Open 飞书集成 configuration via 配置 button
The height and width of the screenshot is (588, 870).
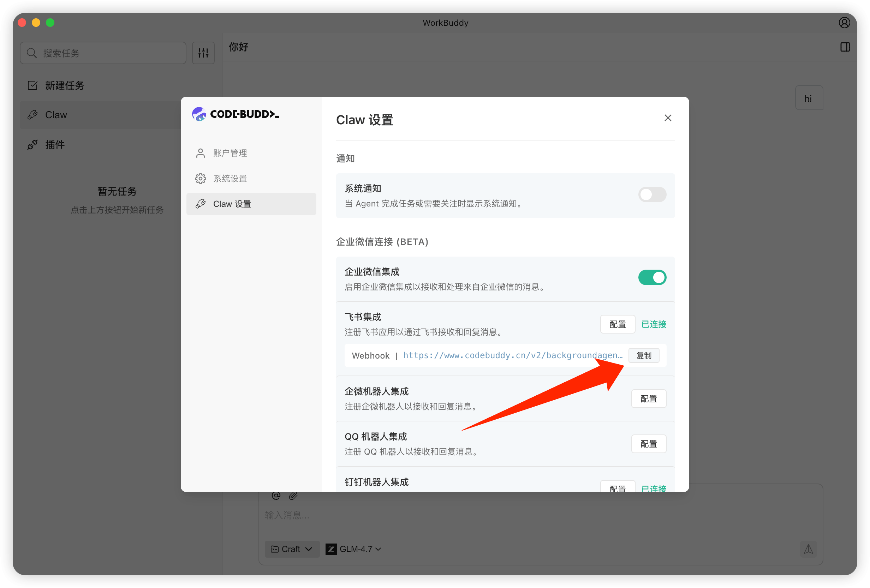point(617,324)
